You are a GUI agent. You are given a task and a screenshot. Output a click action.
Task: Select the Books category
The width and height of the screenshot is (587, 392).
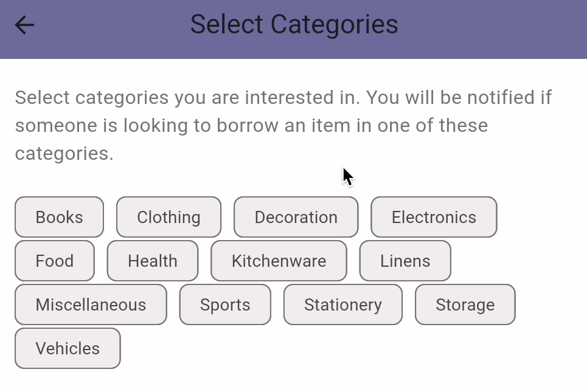click(x=59, y=217)
